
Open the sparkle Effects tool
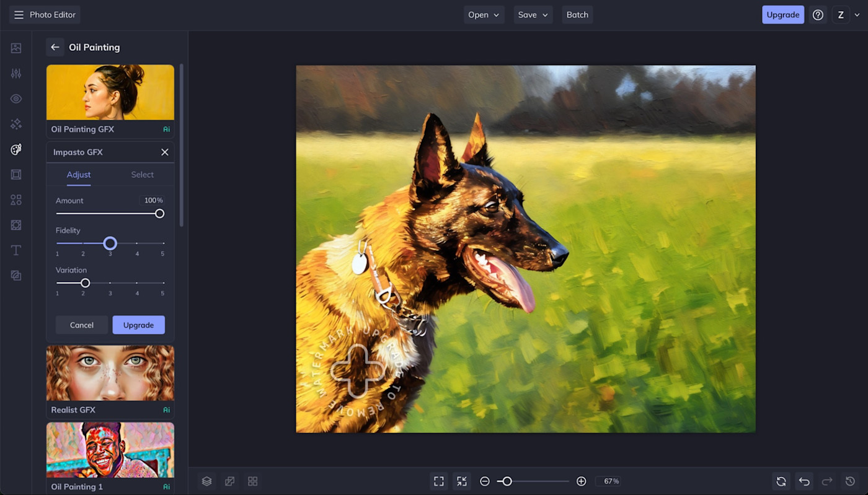click(16, 125)
